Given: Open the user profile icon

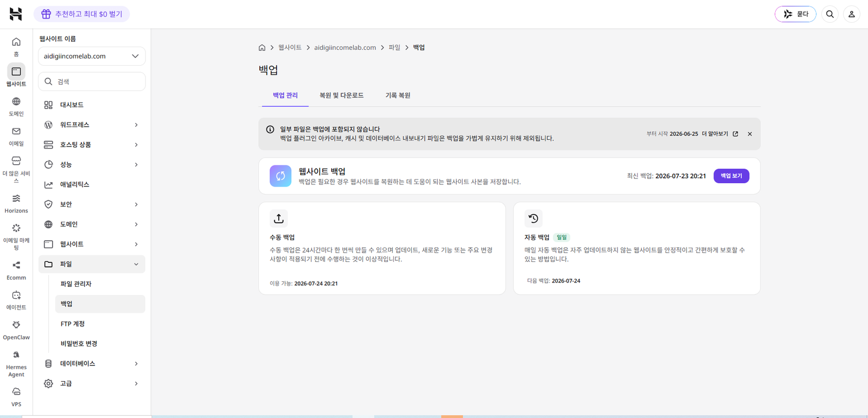Looking at the screenshot, I should [852, 14].
